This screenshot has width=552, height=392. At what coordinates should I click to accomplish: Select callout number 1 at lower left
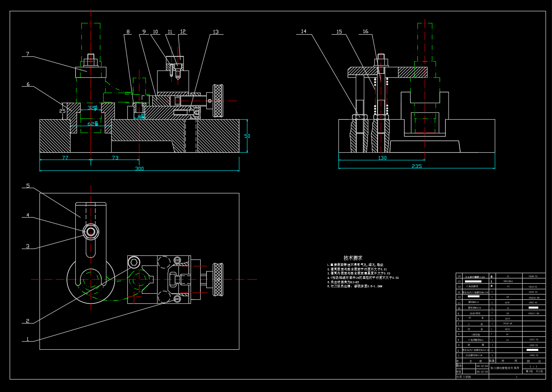(27, 339)
